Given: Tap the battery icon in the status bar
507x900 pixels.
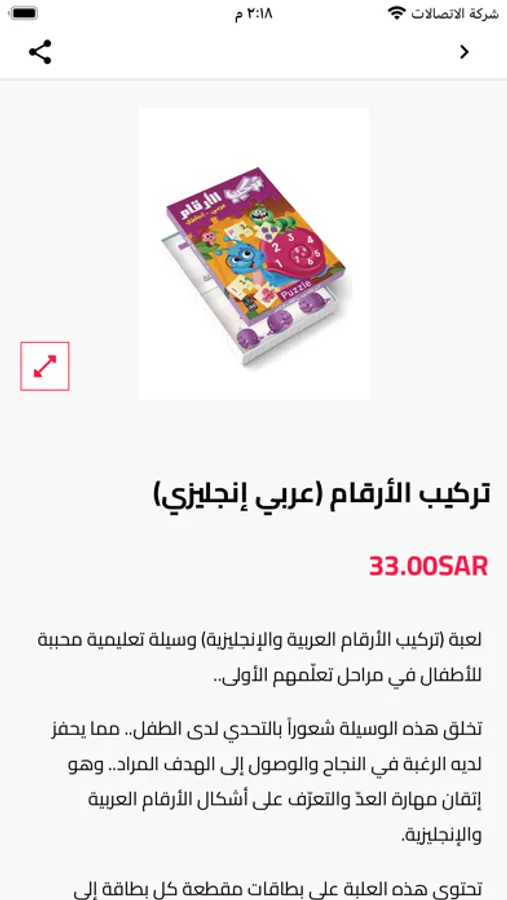Looking at the screenshot, I should coord(24,13).
